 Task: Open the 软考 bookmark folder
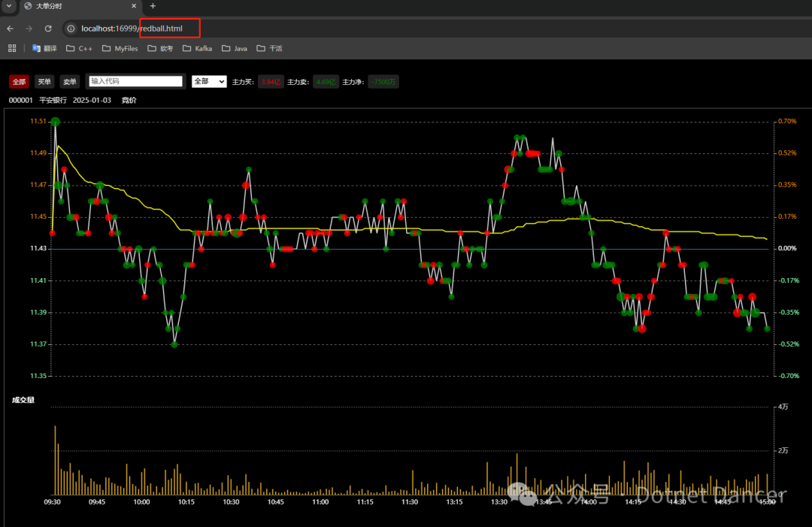coord(161,48)
